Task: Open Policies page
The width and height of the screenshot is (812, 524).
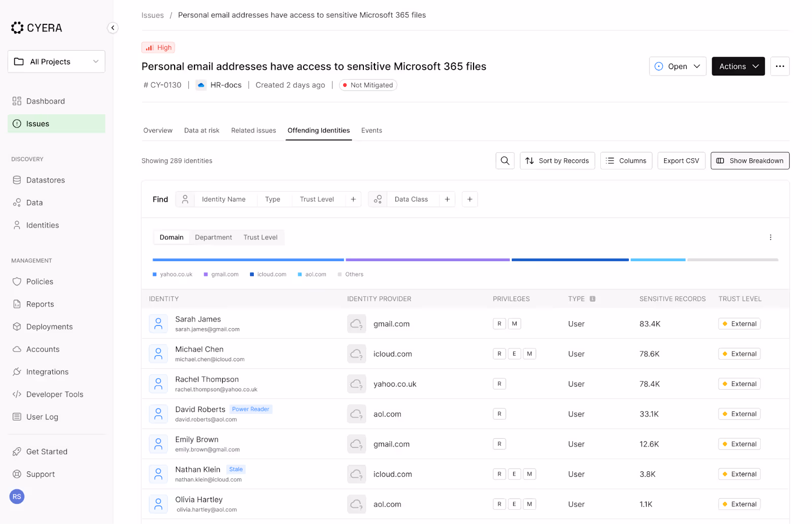Action: point(56,282)
